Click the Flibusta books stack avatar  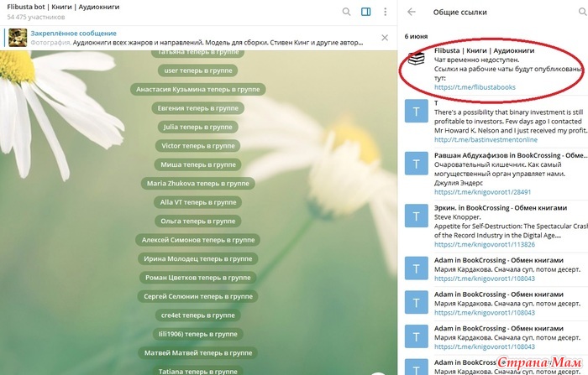click(417, 59)
